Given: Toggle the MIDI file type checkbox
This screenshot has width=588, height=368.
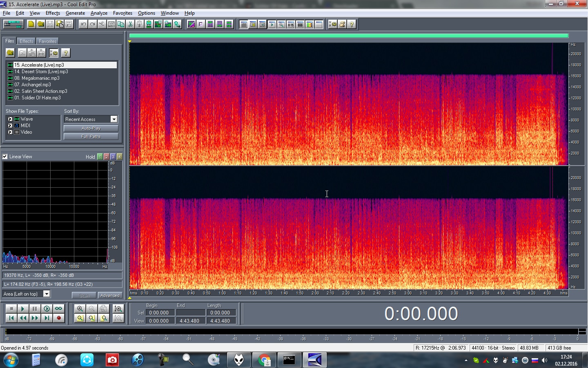Looking at the screenshot, I should [10, 126].
